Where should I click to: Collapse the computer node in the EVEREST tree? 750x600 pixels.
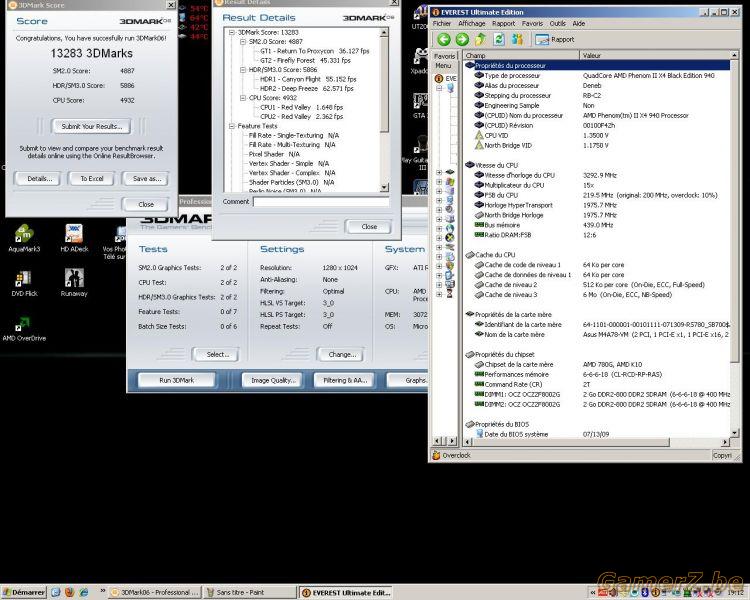[x=439, y=89]
